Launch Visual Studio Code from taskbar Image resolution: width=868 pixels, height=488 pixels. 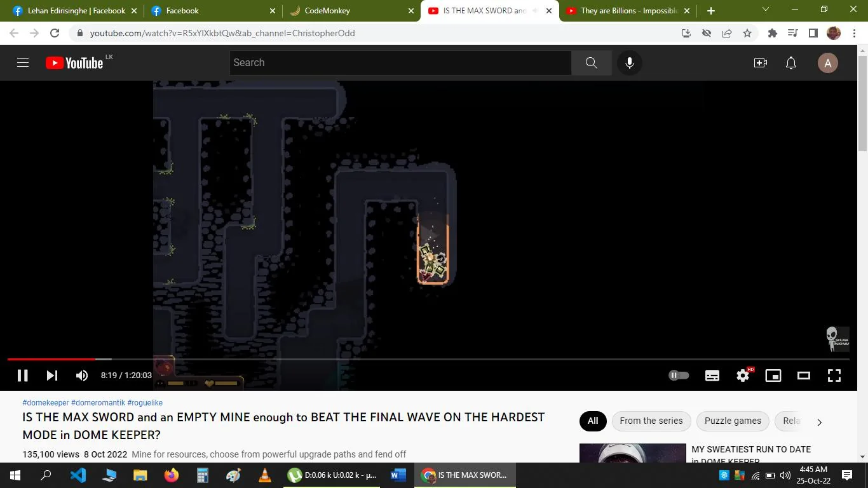(x=78, y=475)
